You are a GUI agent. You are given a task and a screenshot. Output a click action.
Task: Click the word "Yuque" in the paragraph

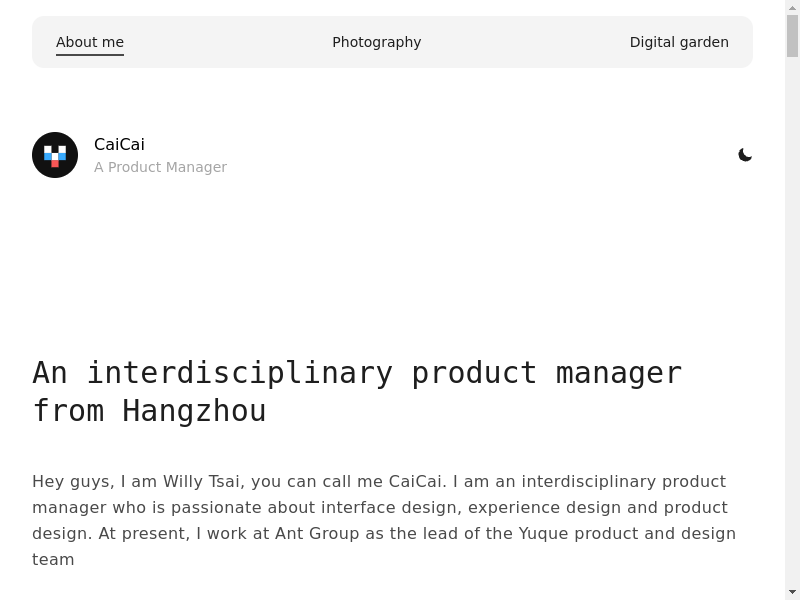point(544,533)
